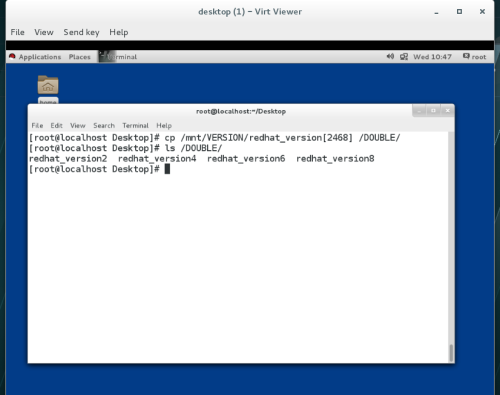The image size is (500, 395).
Task: Open Virt Viewer File menu
Action: pyautogui.click(x=17, y=32)
